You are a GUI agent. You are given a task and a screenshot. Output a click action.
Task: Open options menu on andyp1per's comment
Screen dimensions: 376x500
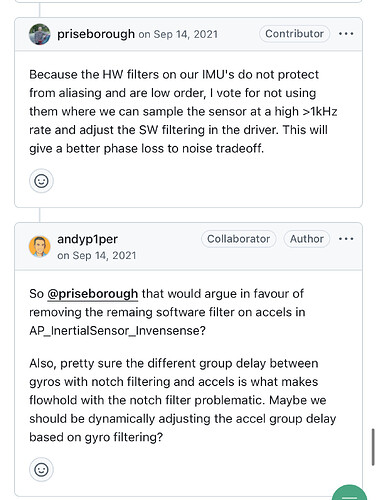346,239
